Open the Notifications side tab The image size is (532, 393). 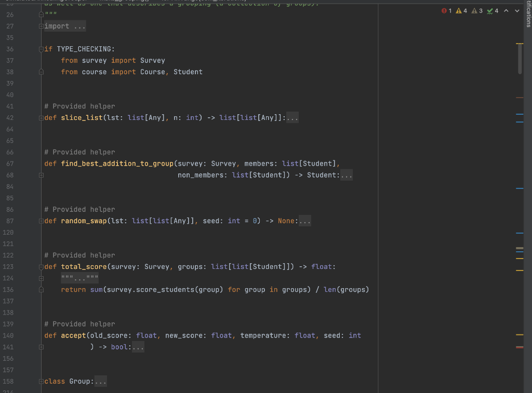528,13
